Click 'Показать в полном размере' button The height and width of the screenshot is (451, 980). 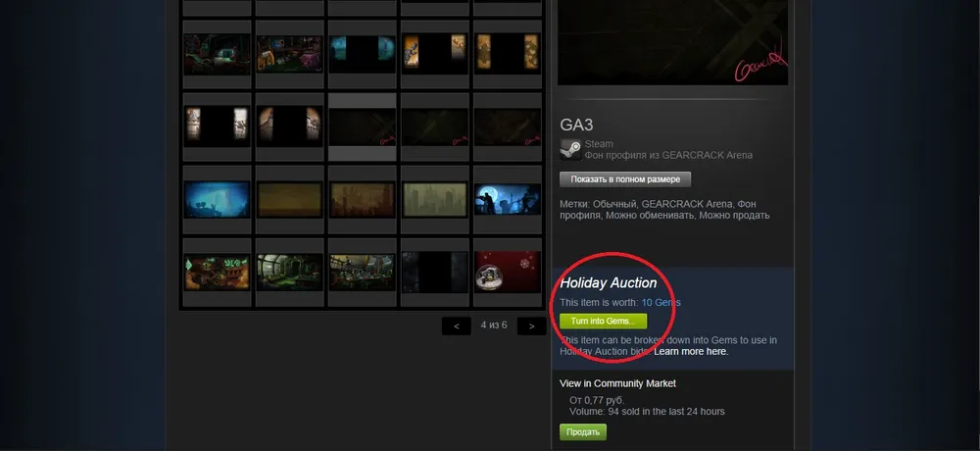625,179
